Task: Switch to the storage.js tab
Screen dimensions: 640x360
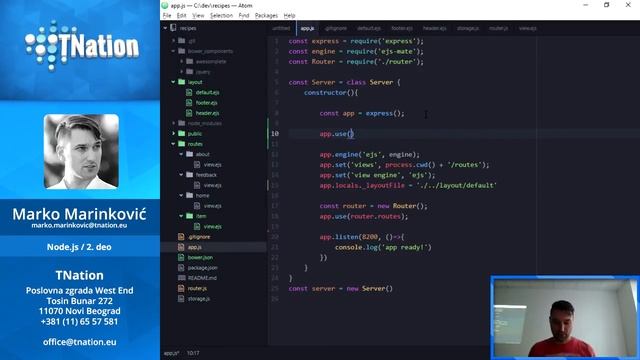Action: coord(468,28)
